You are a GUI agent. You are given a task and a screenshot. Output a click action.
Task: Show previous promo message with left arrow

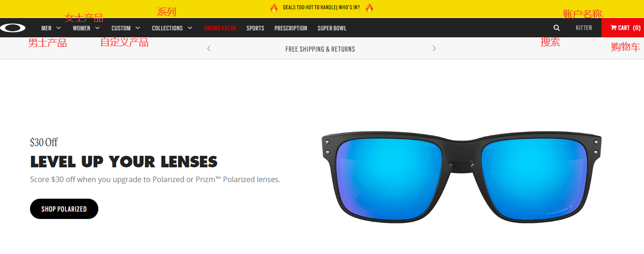pyautogui.click(x=209, y=48)
